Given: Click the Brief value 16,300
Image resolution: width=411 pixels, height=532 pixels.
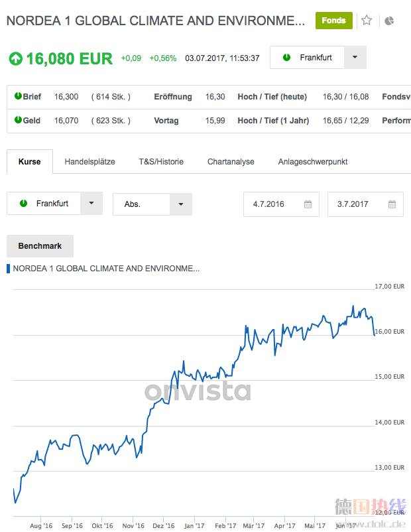Looking at the screenshot, I should tap(66, 97).
